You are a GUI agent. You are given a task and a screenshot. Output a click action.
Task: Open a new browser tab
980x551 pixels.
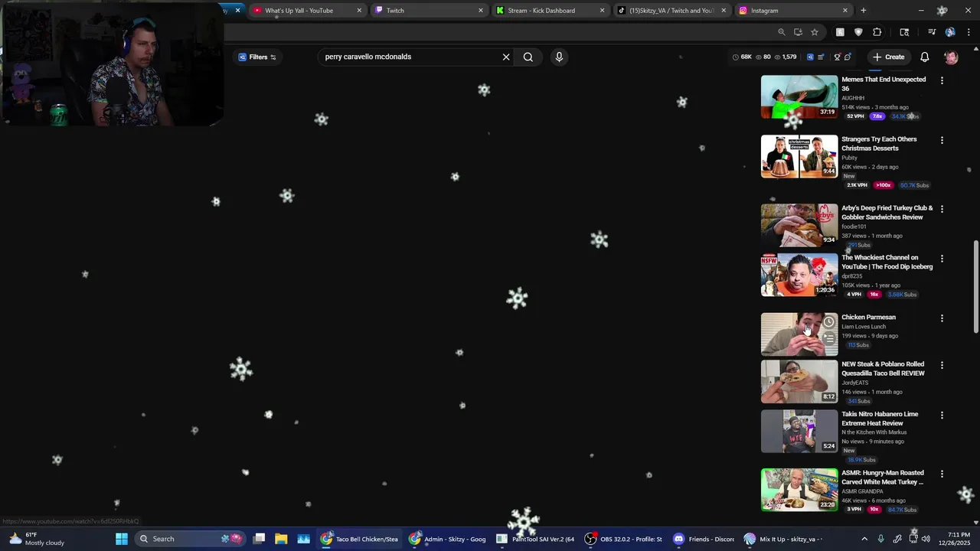pos(864,11)
